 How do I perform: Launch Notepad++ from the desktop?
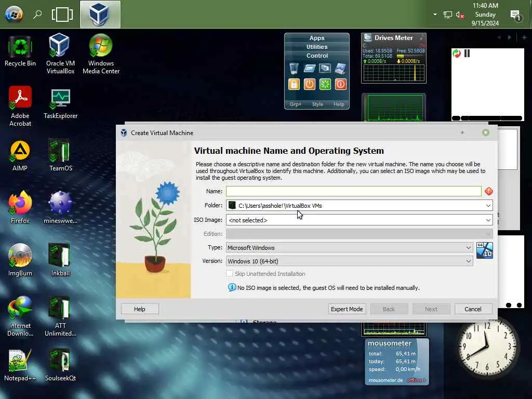coord(20,365)
